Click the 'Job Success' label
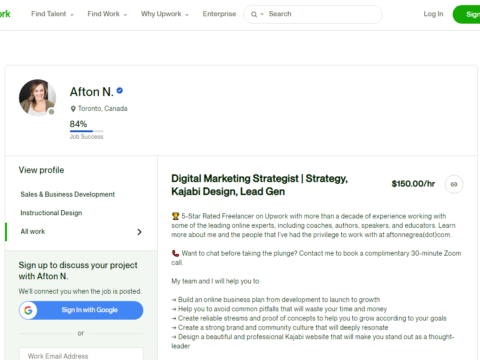Image resolution: width=480 pixels, height=360 pixels. [86, 137]
